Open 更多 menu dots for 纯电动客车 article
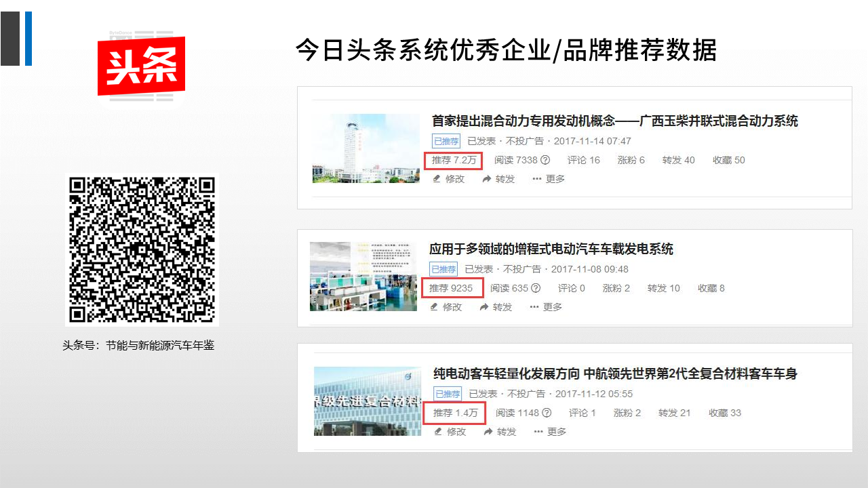Image resolution: width=868 pixels, height=488 pixels. 538,432
